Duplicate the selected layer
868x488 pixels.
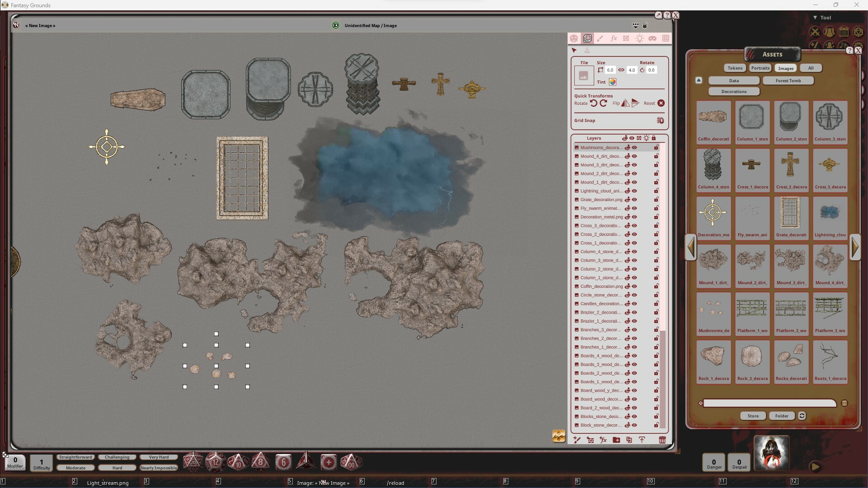629,440
